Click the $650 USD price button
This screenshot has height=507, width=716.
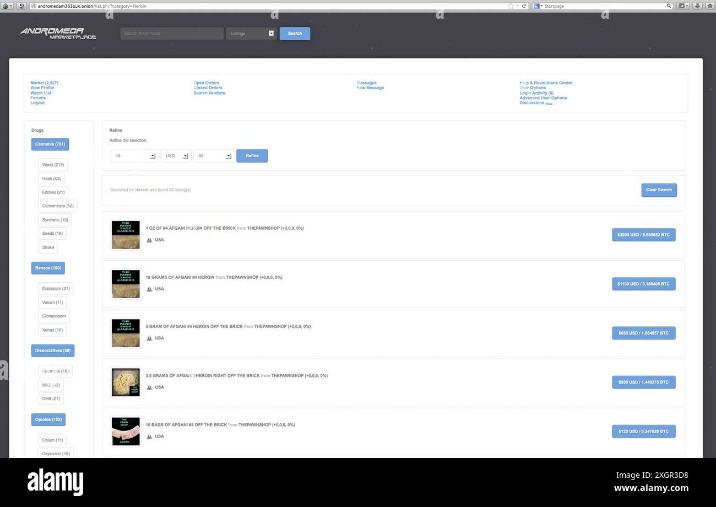644,333
